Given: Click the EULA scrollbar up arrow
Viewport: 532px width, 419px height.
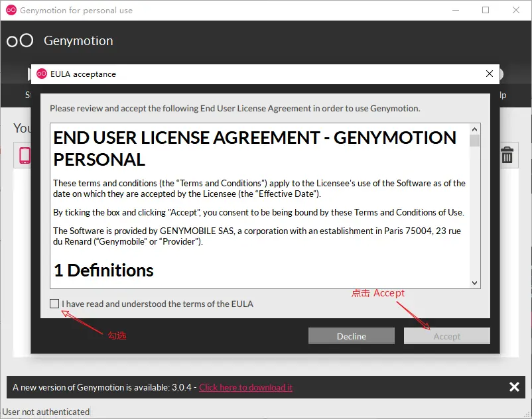Looking at the screenshot, I should [474, 129].
